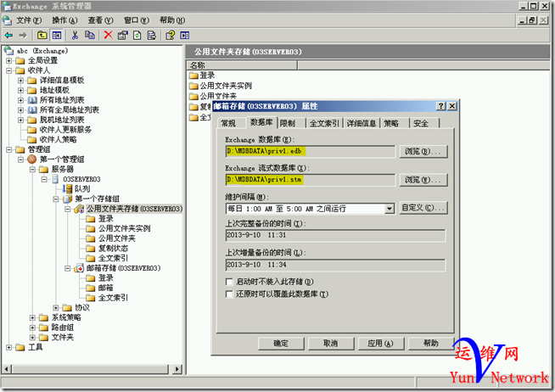Collapse the 服务器 tree node
This screenshot has height=392, width=555.
(x=32, y=170)
